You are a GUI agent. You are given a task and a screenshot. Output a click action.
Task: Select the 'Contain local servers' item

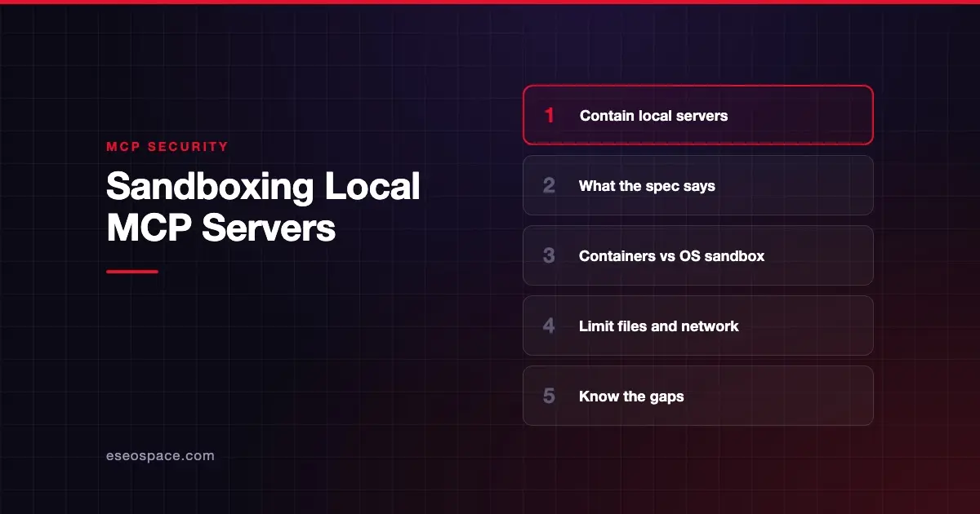click(698, 115)
